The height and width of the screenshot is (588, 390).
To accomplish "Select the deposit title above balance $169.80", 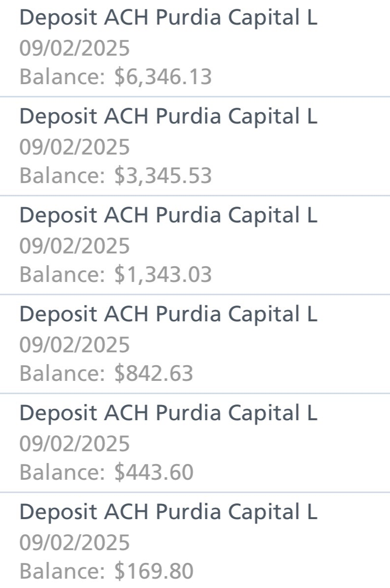I will pyautogui.click(x=168, y=512).
